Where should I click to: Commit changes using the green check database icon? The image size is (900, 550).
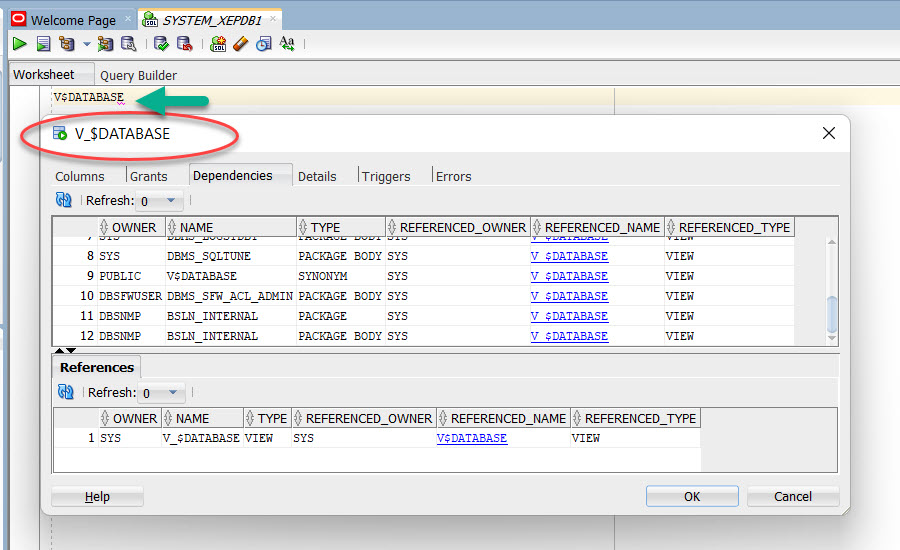(161, 44)
